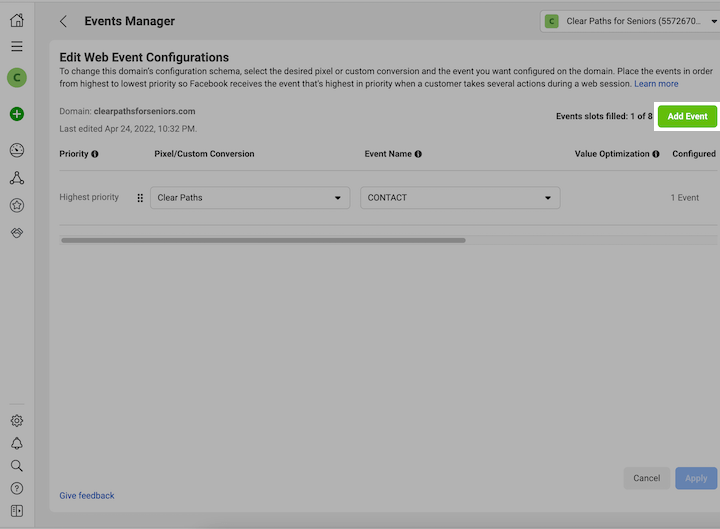Click the green Add Event button
Viewport: 720px width, 529px height.
[x=687, y=117]
